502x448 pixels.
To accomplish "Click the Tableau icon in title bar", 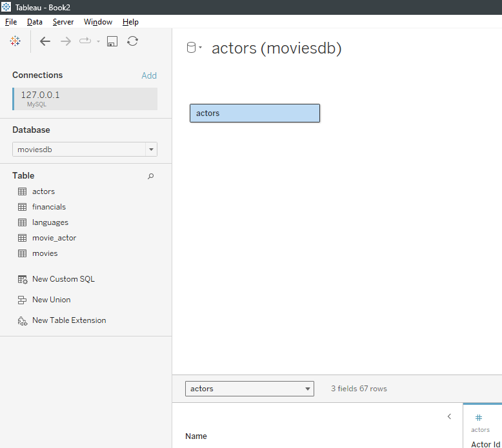I will [6, 7].
